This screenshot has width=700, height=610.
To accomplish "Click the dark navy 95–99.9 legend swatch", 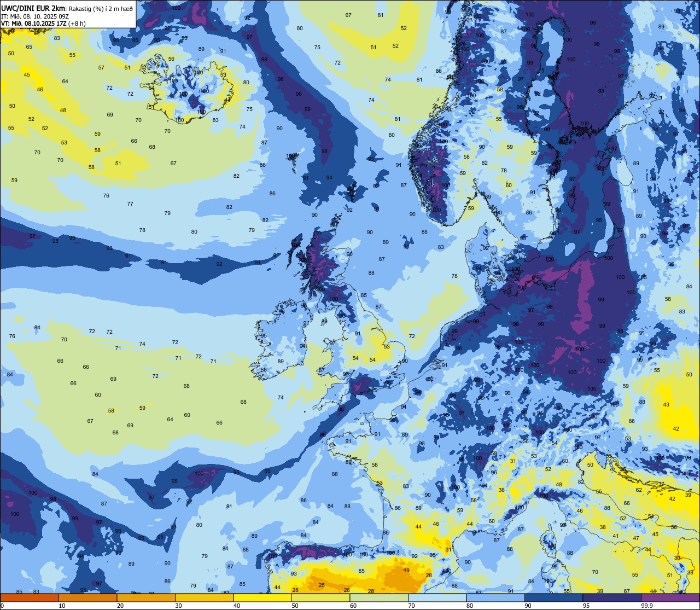I will [x=612, y=597].
